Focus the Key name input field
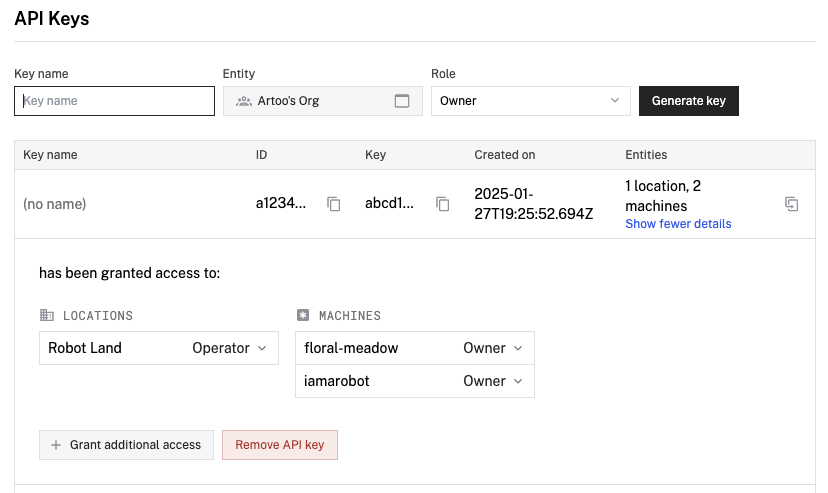This screenshot has height=493, width=828. [x=114, y=101]
